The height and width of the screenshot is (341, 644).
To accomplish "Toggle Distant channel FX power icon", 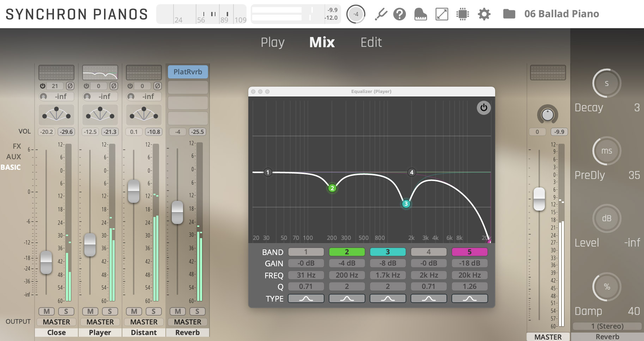I will tap(130, 86).
